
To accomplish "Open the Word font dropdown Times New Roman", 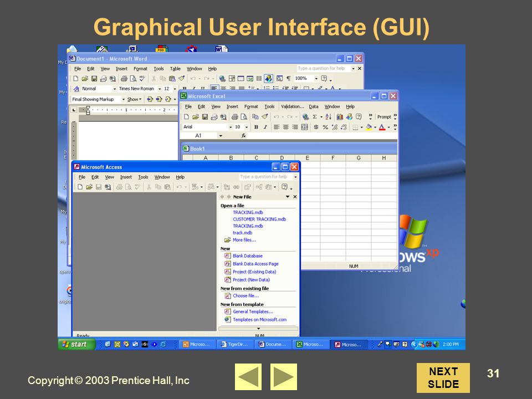I will pyautogui.click(x=160, y=89).
